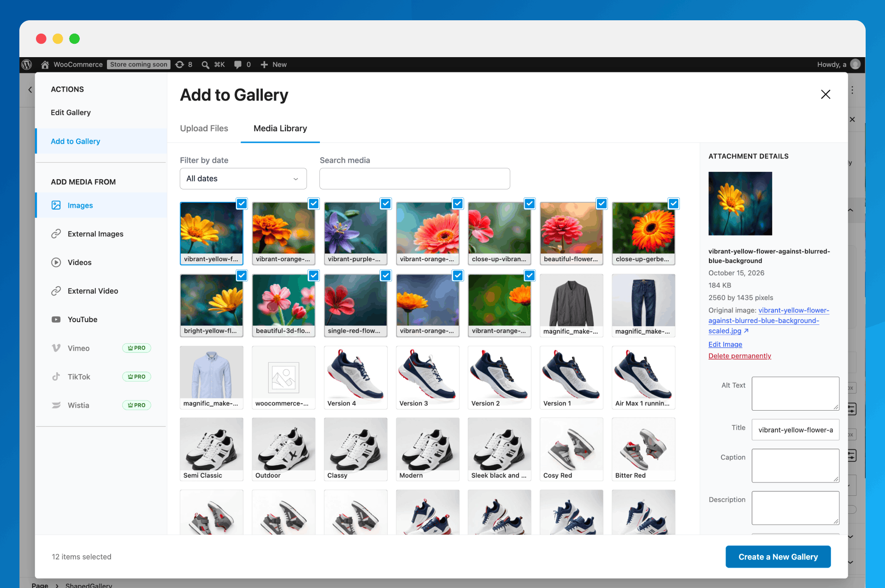Uncheck the single-red-flow image checkbox
885x588 pixels.
click(x=386, y=276)
